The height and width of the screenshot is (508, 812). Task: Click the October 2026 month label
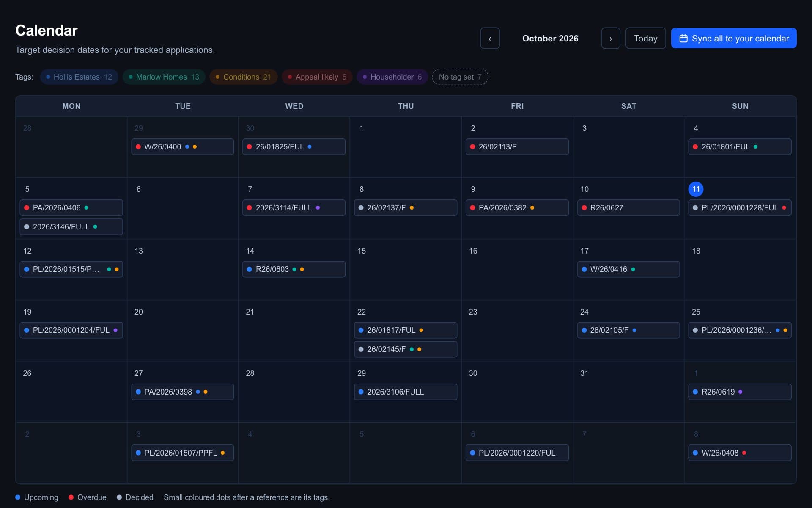point(550,39)
